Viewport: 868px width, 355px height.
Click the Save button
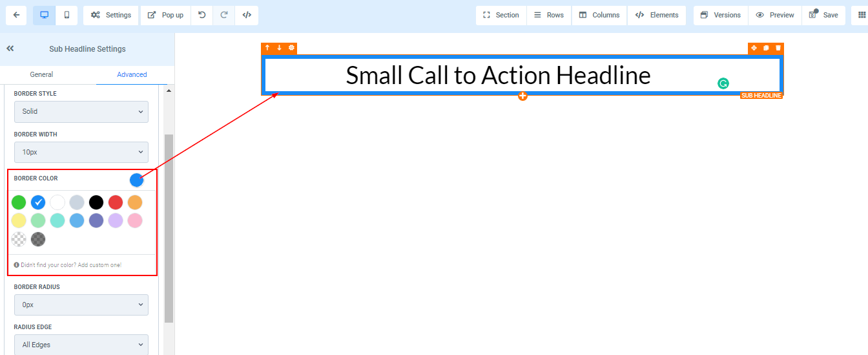click(823, 15)
